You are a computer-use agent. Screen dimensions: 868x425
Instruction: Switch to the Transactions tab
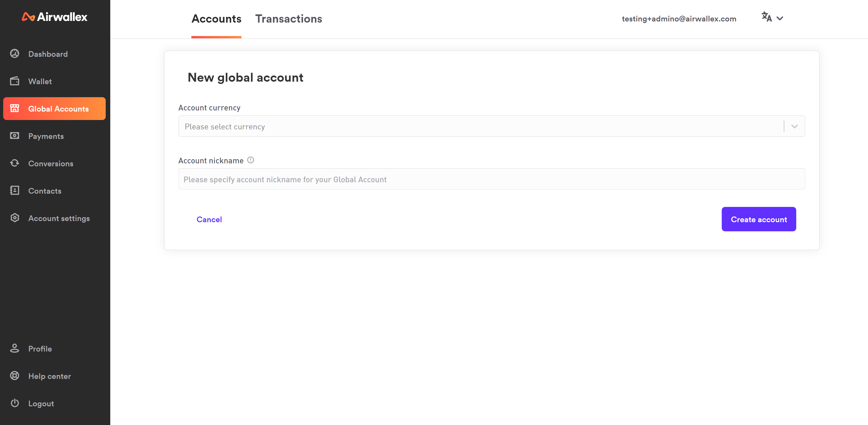tap(288, 19)
